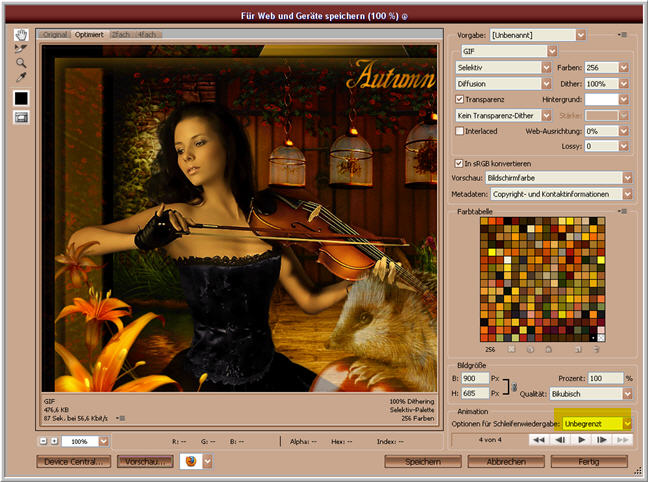The width and height of the screenshot is (648, 482).
Task: Jump to first animation frame
Action: click(x=539, y=440)
